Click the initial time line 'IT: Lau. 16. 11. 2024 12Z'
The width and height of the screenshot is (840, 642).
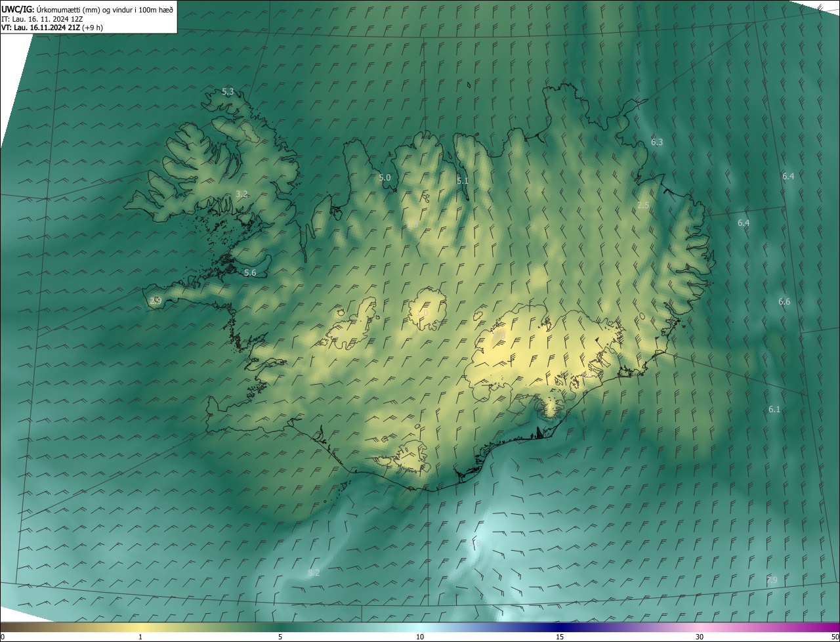pyautogui.click(x=43, y=19)
